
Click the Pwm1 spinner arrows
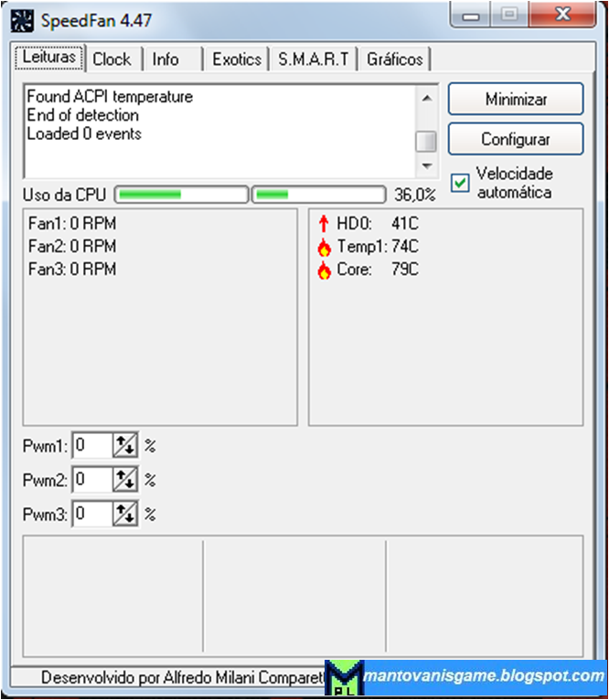click(125, 445)
